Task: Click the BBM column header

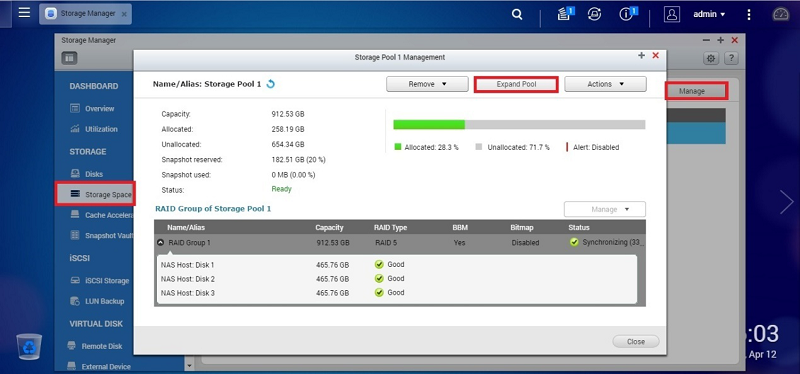Action: tap(460, 228)
